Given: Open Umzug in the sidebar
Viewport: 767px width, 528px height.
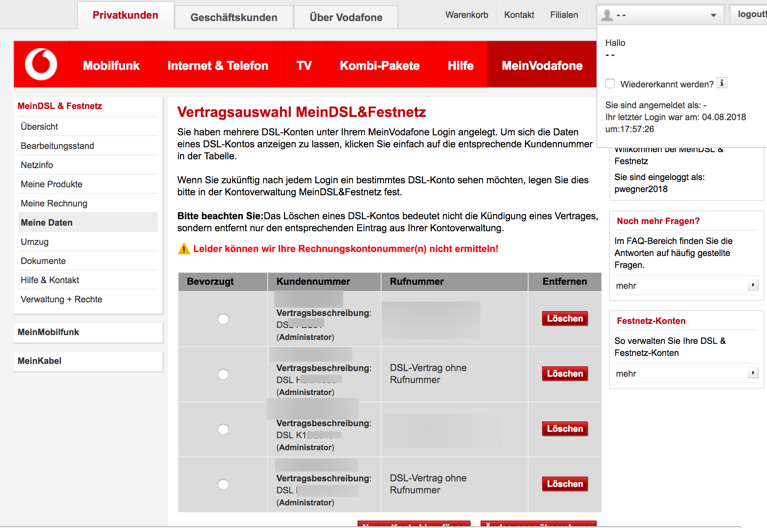Looking at the screenshot, I should coord(34,242).
